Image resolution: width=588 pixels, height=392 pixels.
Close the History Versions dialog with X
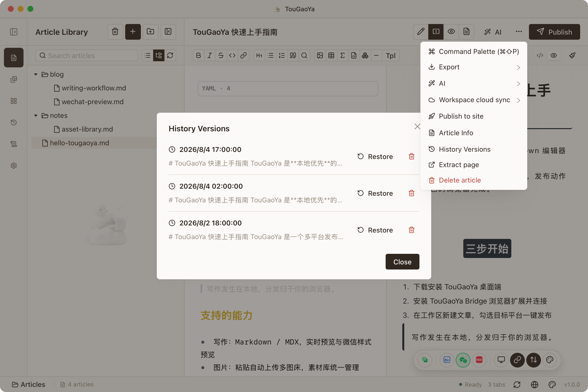click(x=417, y=126)
